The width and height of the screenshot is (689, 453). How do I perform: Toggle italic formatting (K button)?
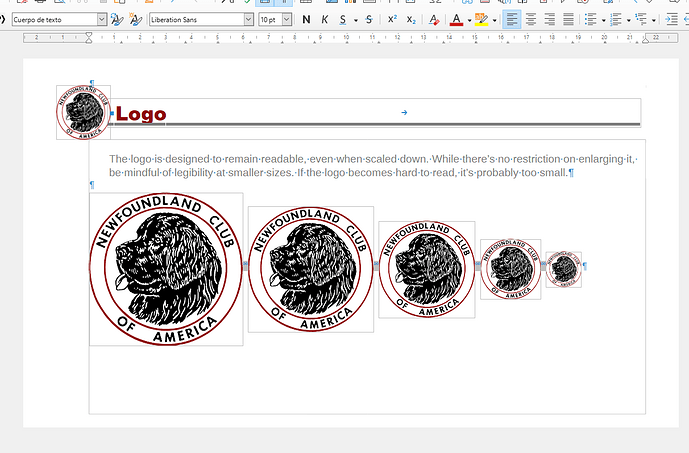325,19
